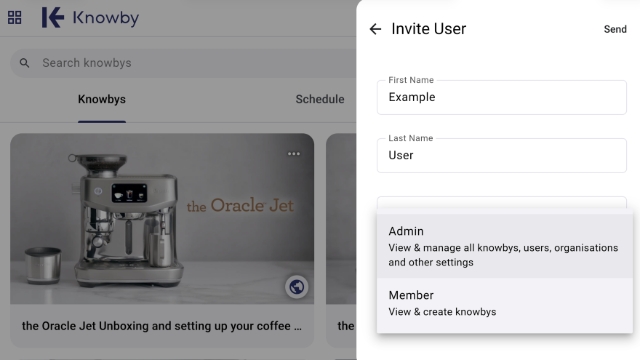
Task: Switch to the Schedule tab
Action: click(x=320, y=99)
